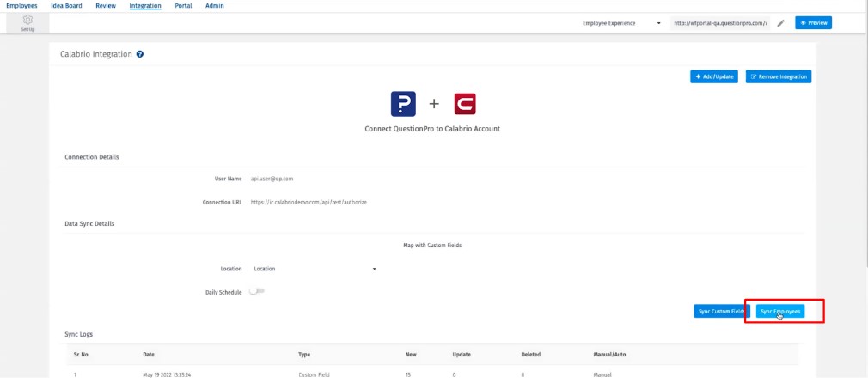Click the Sync Custom Fields button
868x389 pixels.
pyautogui.click(x=722, y=312)
